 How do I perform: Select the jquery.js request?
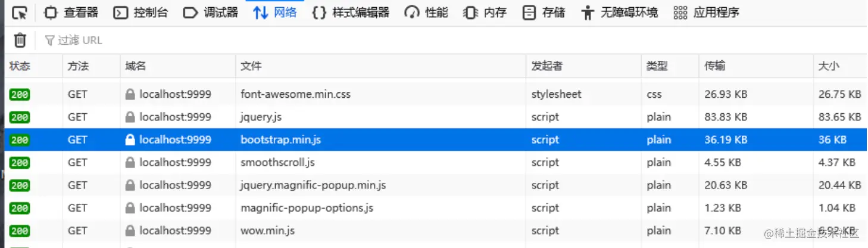click(435, 117)
